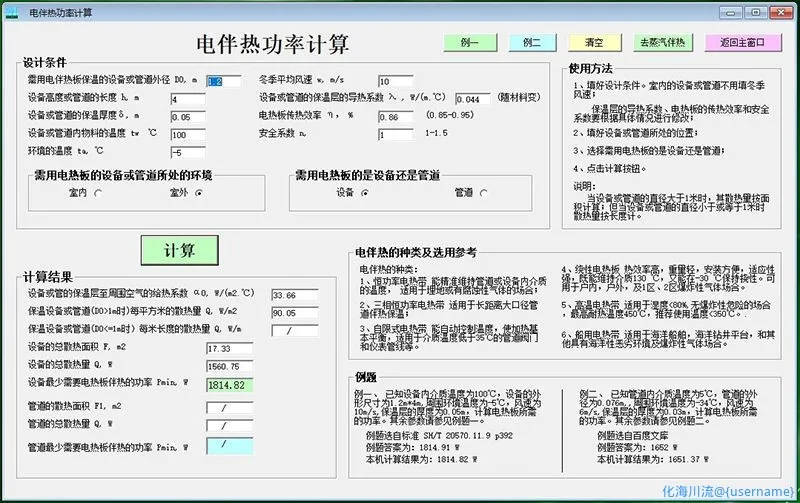Click cyan pipeline Pmin result field
The image size is (800, 503).
(x=230, y=445)
